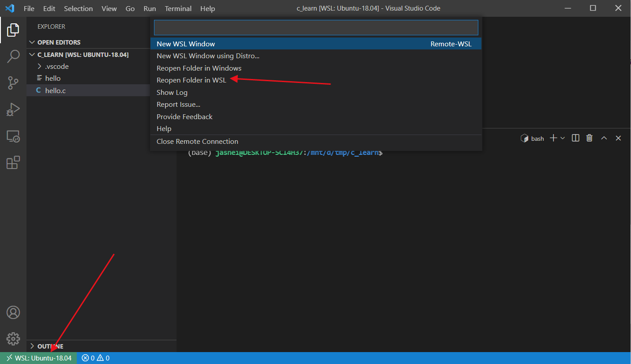
Task: Open the Manage gear icon
Action: 13,339
